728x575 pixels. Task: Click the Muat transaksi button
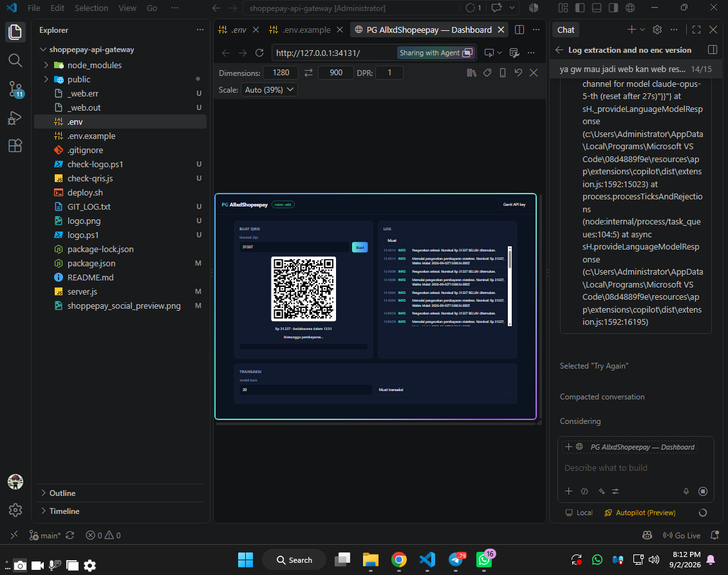click(x=391, y=390)
